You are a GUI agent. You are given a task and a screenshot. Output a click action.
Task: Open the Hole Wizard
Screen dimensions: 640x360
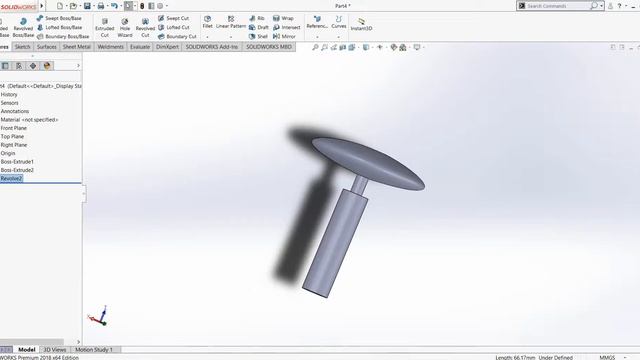point(125,27)
